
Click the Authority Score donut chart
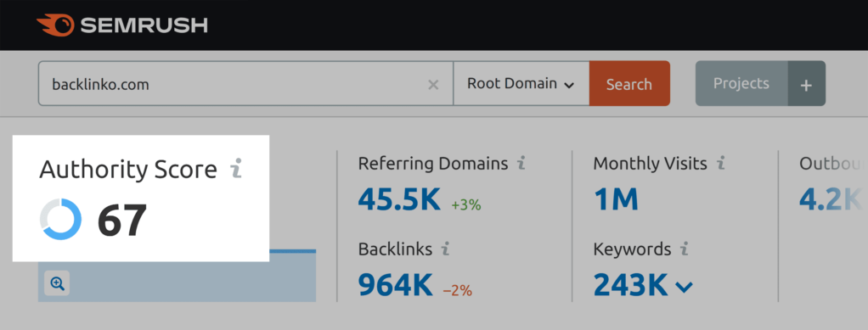pyautogui.click(x=61, y=219)
